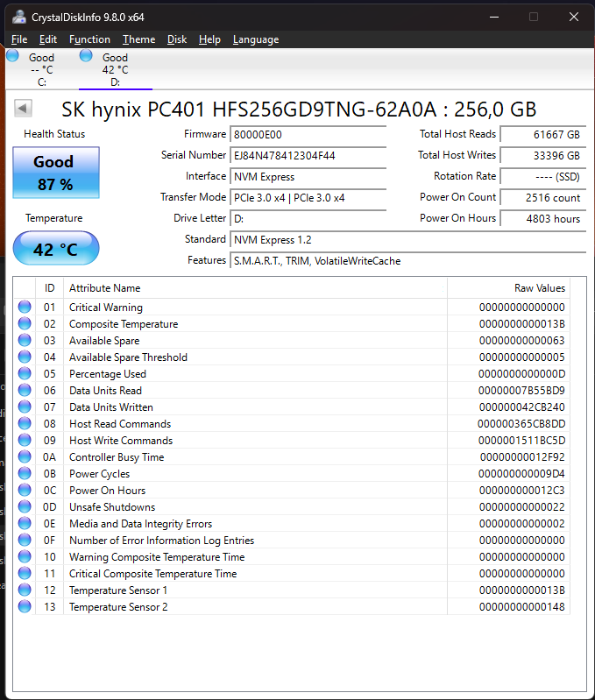
Task: Click the Total Host Writes value 33396 GB
Action: click(x=542, y=155)
